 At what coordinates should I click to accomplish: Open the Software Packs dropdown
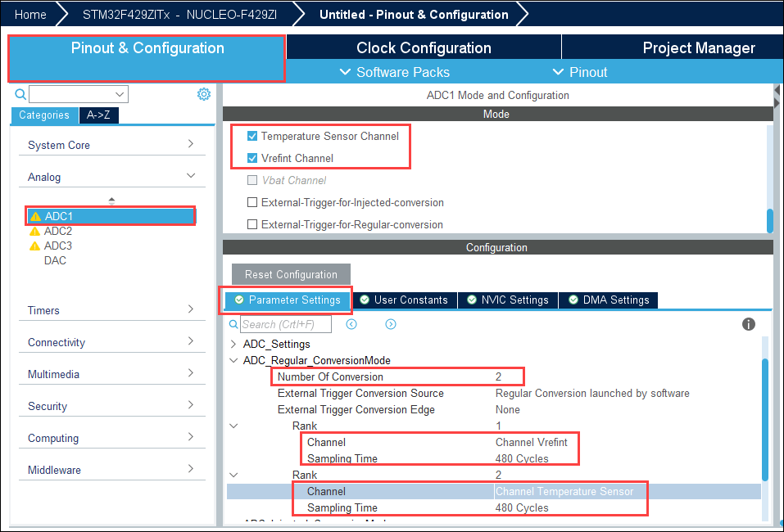(394, 72)
